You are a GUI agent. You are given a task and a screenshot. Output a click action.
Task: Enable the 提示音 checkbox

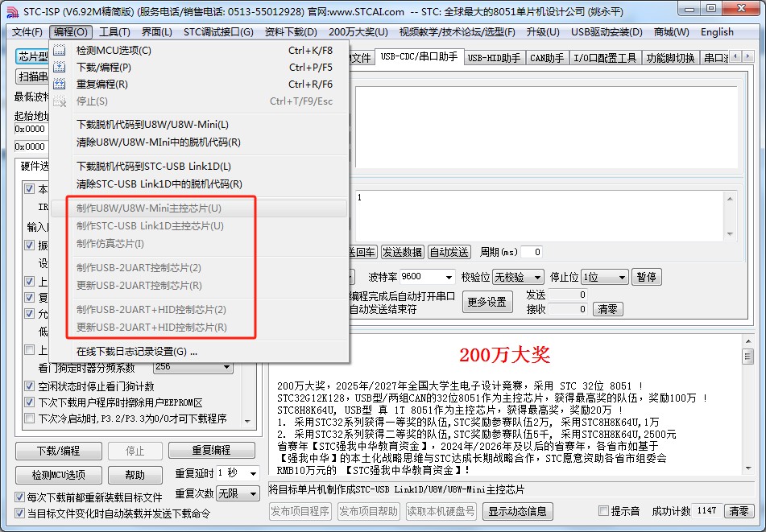[604, 511]
